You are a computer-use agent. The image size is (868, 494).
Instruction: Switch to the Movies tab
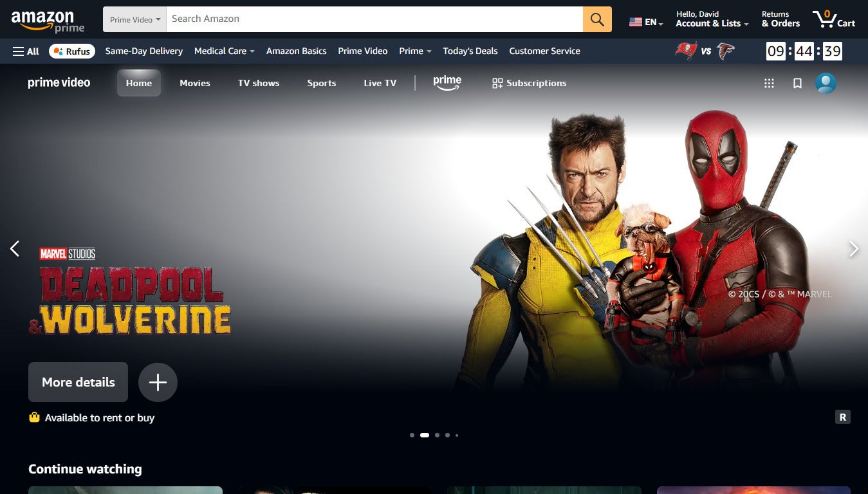point(195,83)
